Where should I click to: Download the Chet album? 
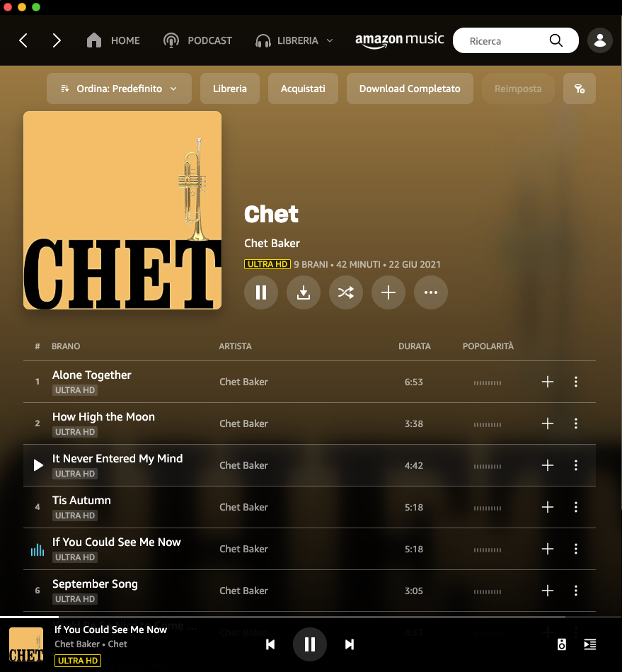pyautogui.click(x=304, y=292)
